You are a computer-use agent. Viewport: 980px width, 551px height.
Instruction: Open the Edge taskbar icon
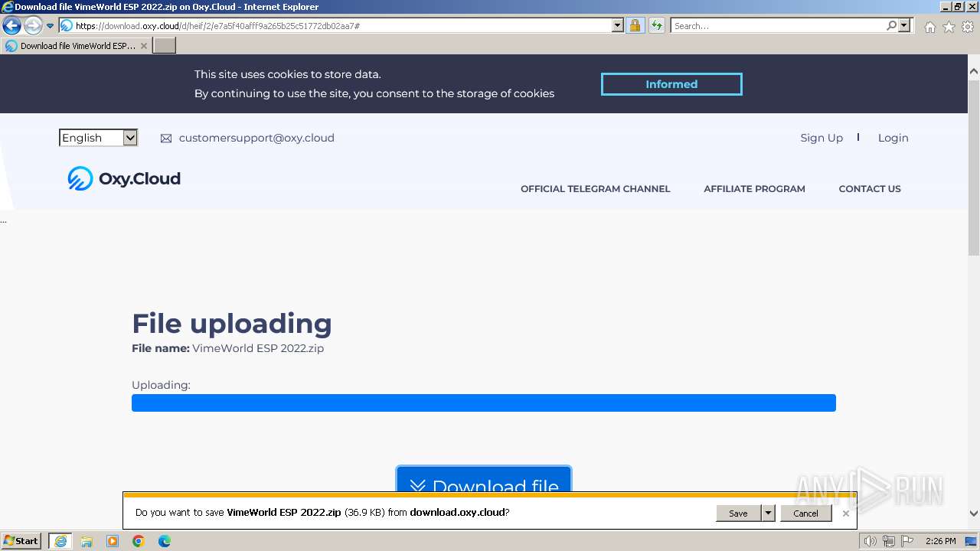(165, 541)
